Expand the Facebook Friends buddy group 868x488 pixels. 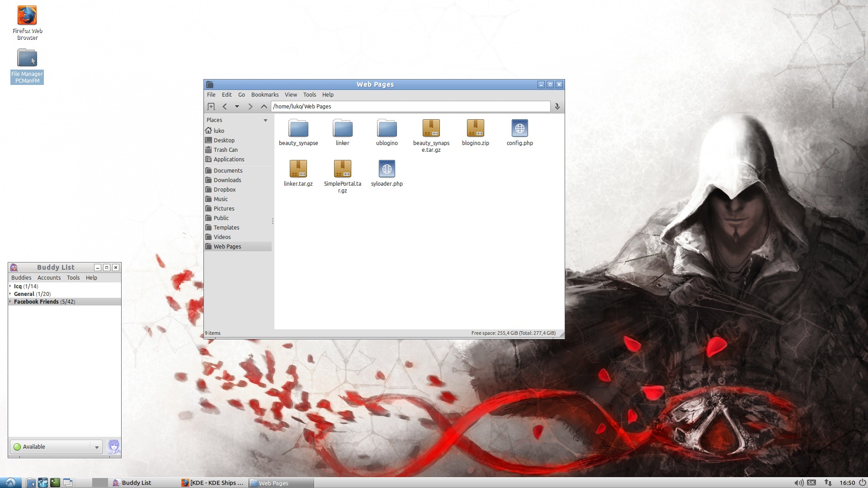(x=10, y=301)
